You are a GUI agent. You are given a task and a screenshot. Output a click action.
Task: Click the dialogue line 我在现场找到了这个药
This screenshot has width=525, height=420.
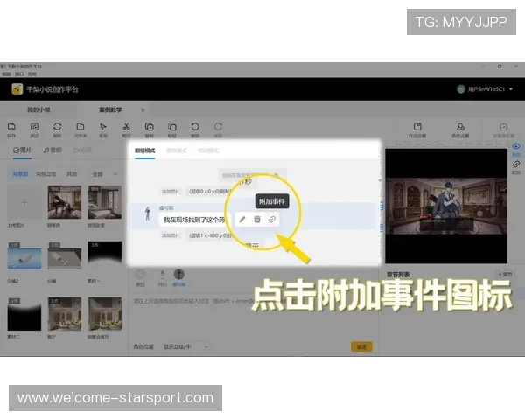tap(194, 220)
